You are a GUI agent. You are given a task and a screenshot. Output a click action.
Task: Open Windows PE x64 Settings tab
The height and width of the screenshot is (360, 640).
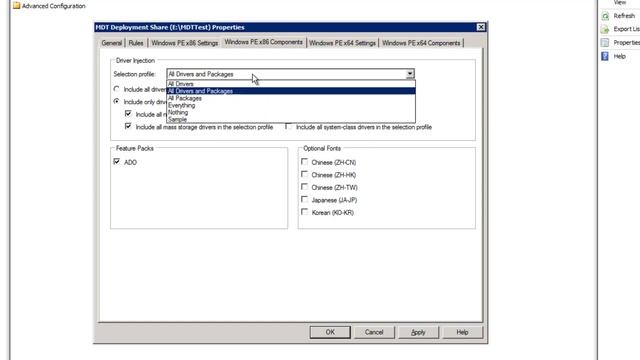pyautogui.click(x=342, y=43)
